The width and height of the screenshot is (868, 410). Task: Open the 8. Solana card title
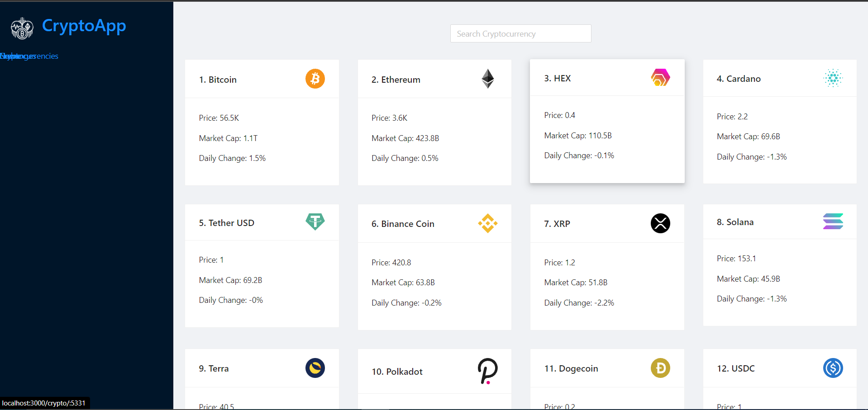[735, 222]
